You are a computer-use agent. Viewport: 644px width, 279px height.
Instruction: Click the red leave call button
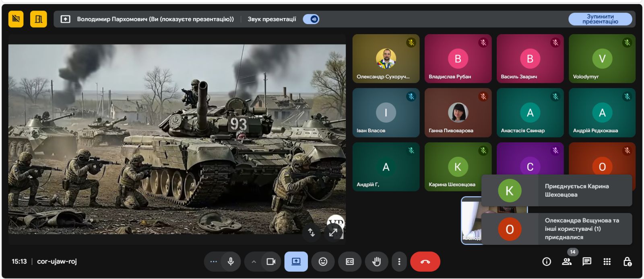pos(425,262)
